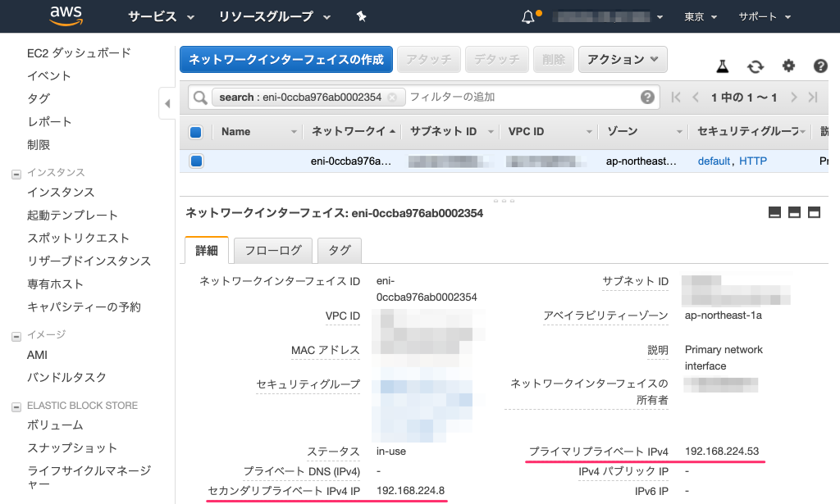Click ネットワークインターフェイスの作成 button
840x504 pixels.
[x=286, y=59]
